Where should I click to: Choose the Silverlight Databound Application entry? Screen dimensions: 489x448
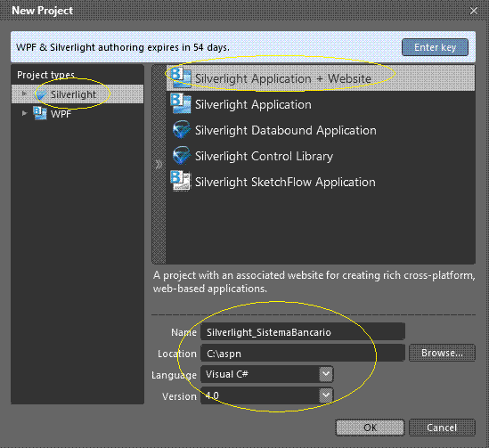pos(321,130)
